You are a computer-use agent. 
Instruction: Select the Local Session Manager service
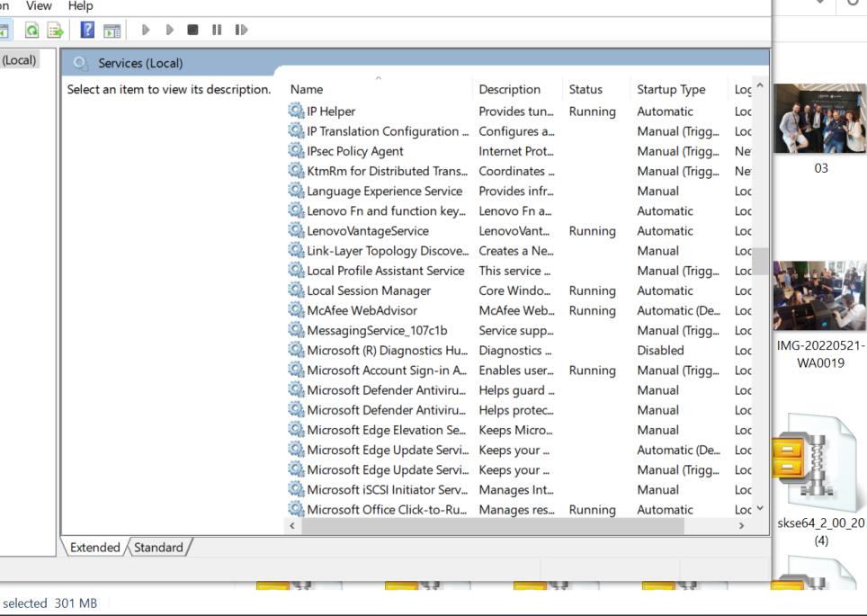360,290
